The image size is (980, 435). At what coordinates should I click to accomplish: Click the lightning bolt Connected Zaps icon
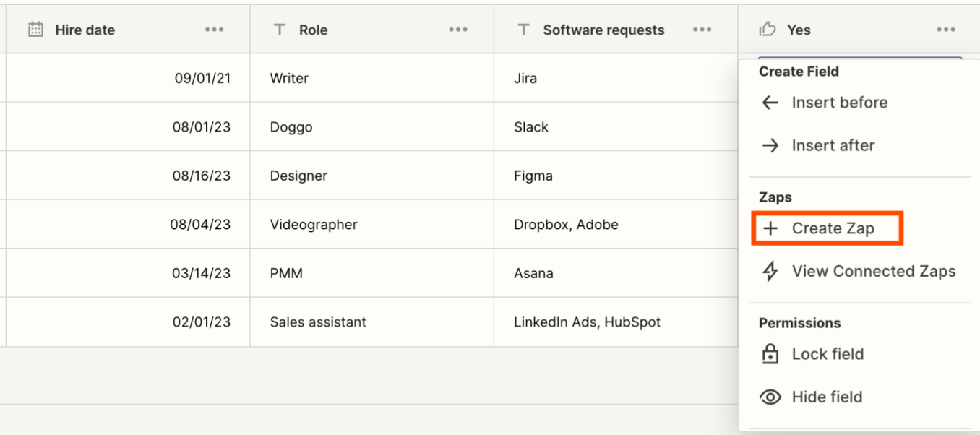[x=770, y=271]
